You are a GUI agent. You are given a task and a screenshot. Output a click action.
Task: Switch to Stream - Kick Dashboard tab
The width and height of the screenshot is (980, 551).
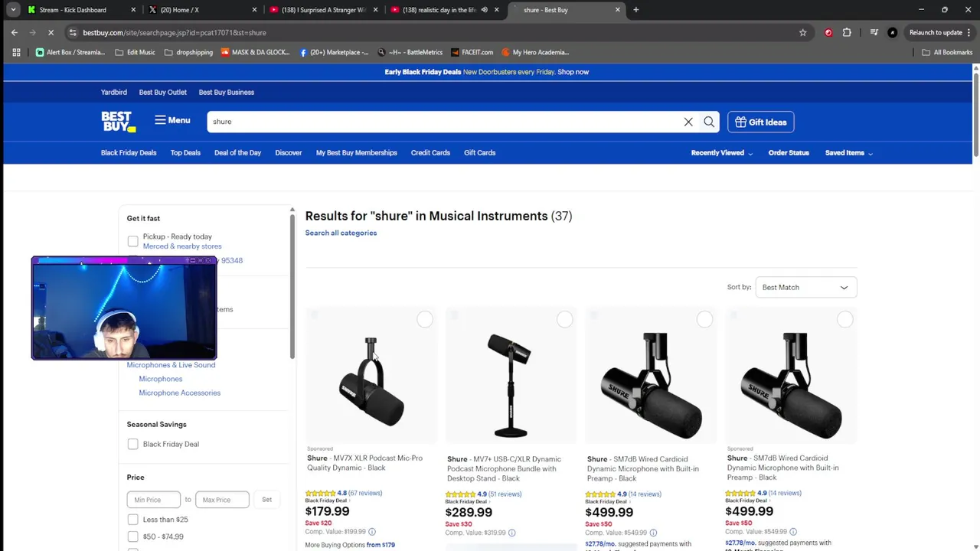pos(73,10)
